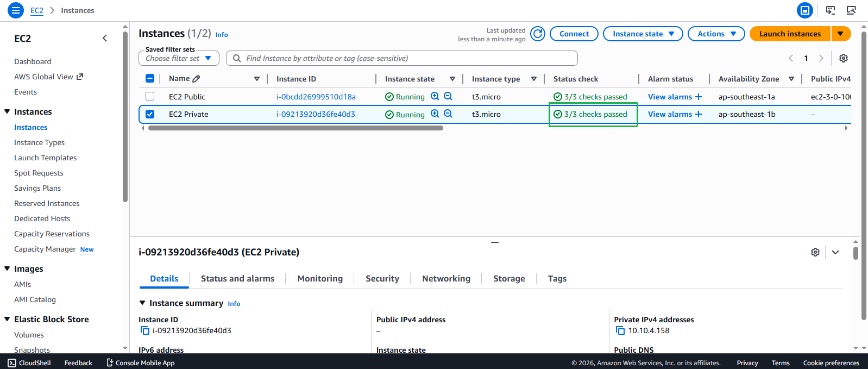Uncheck the EC2 Private row checkbox
Screen dimensions: 868x369
(150, 114)
